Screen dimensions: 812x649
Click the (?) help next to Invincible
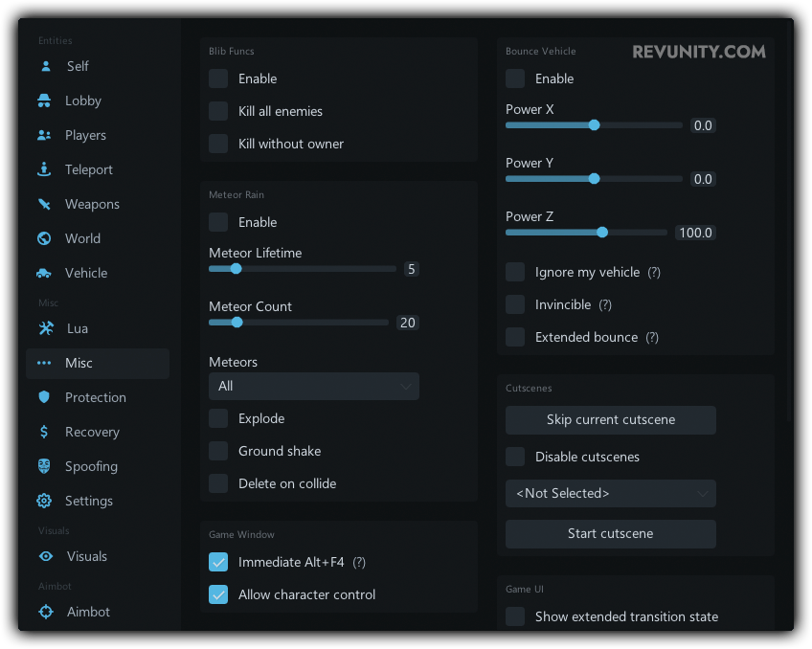click(605, 304)
